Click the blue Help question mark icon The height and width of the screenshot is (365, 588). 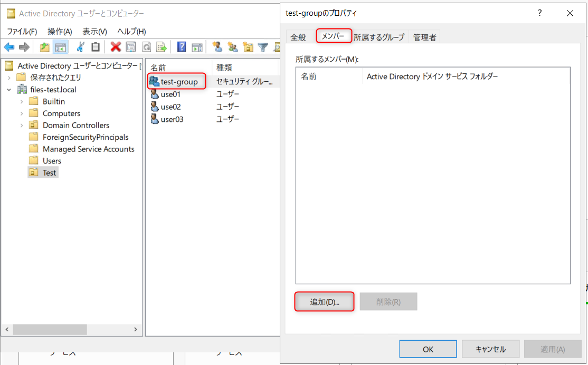click(x=182, y=47)
